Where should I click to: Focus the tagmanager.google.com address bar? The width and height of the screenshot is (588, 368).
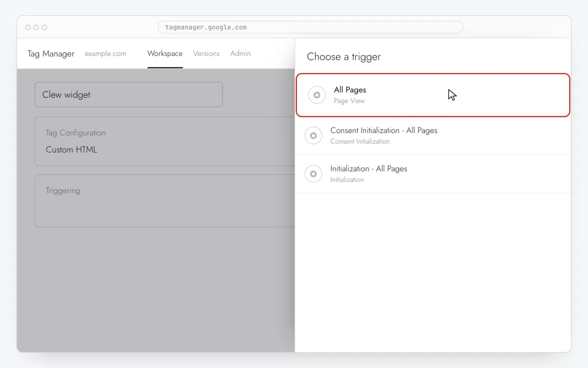(310, 27)
